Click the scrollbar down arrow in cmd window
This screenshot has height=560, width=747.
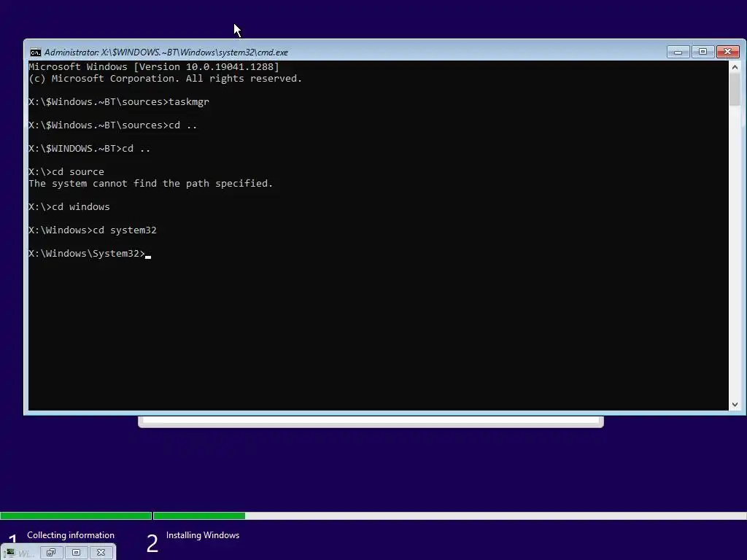(735, 405)
